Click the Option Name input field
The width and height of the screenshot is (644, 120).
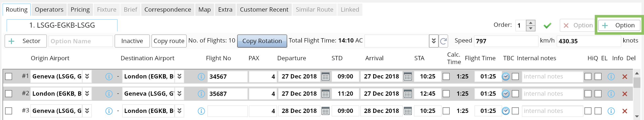(x=80, y=41)
